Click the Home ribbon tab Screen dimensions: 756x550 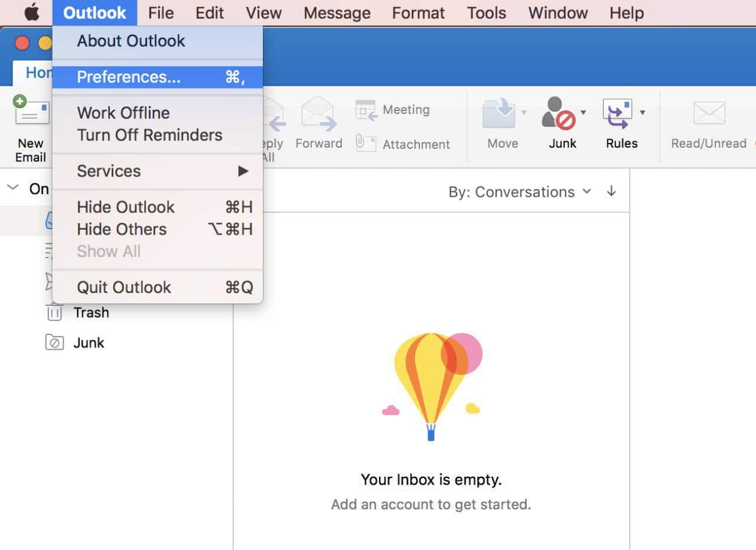pyautogui.click(x=33, y=73)
